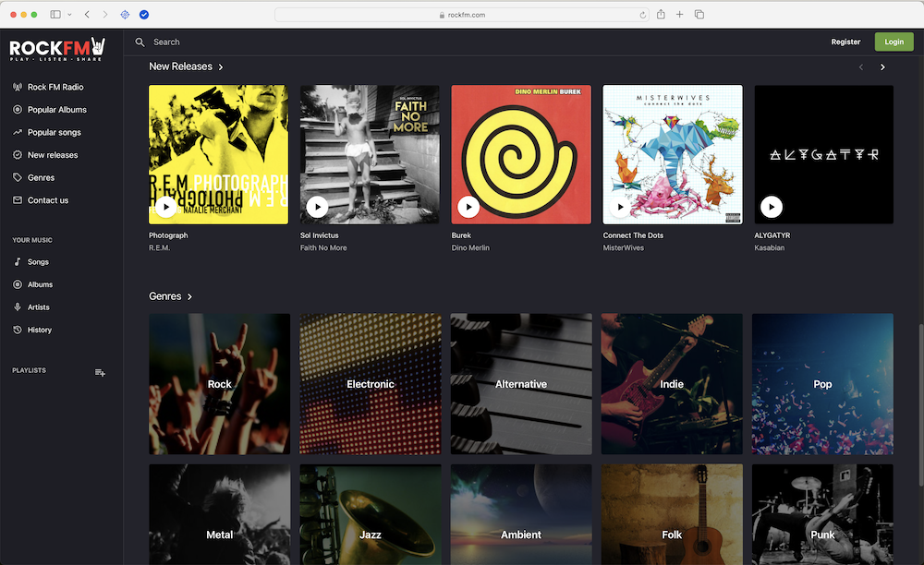
Task: Show previous New Releases carousel page
Action: click(x=861, y=67)
